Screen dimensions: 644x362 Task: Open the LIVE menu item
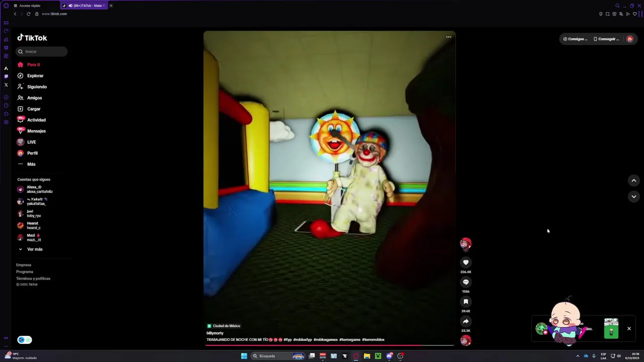point(27,142)
